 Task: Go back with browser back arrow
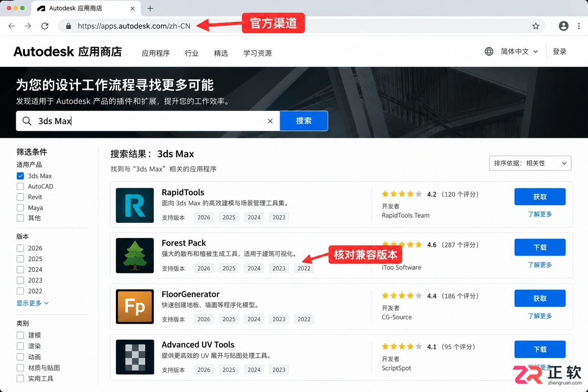(x=11, y=26)
